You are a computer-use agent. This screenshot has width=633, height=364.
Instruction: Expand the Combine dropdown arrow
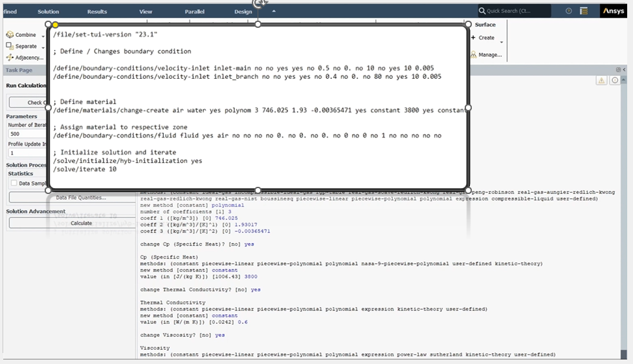click(x=43, y=36)
